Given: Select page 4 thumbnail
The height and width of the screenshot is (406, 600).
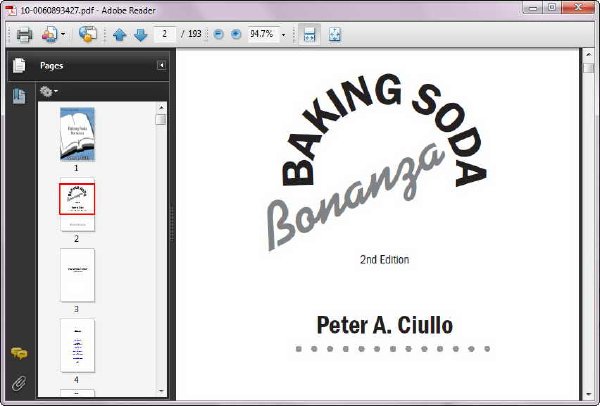Looking at the screenshot, I should (x=77, y=346).
